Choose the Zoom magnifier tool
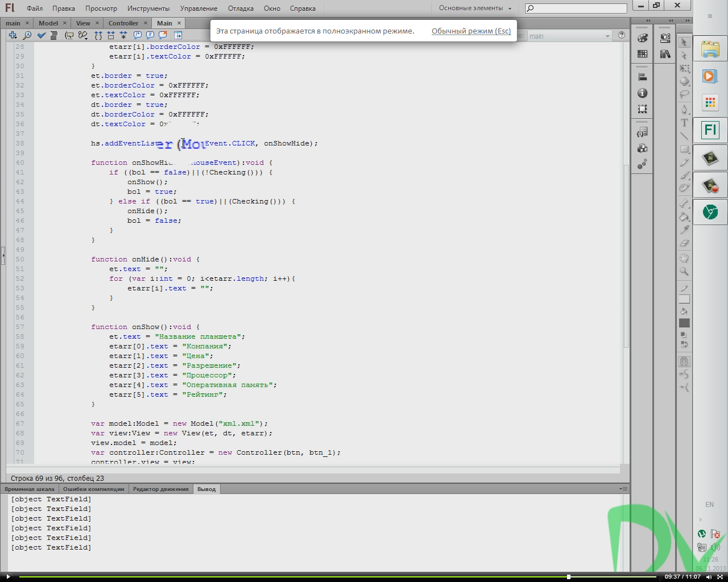The height and width of the screenshot is (582, 728). [x=684, y=272]
